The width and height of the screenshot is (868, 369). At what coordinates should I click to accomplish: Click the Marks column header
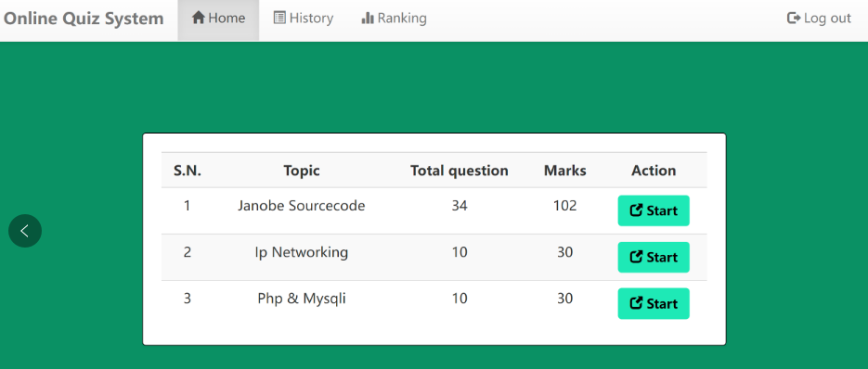pyautogui.click(x=564, y=171)
